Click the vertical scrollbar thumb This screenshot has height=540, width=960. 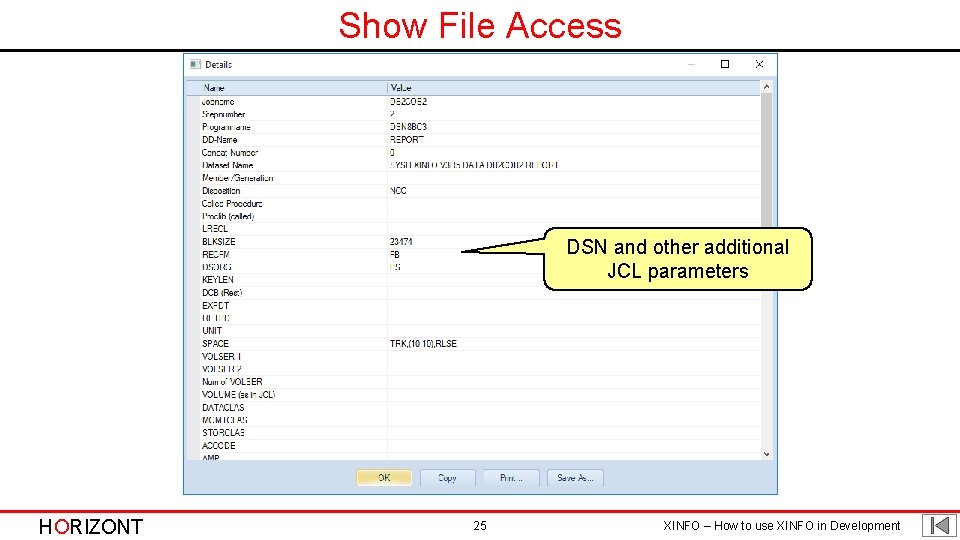tap(767, 162)
